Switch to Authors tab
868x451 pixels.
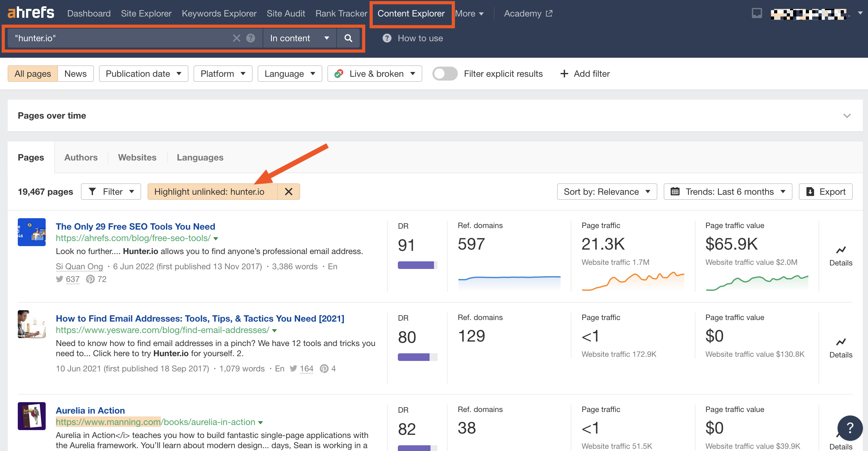click(81, 157)
